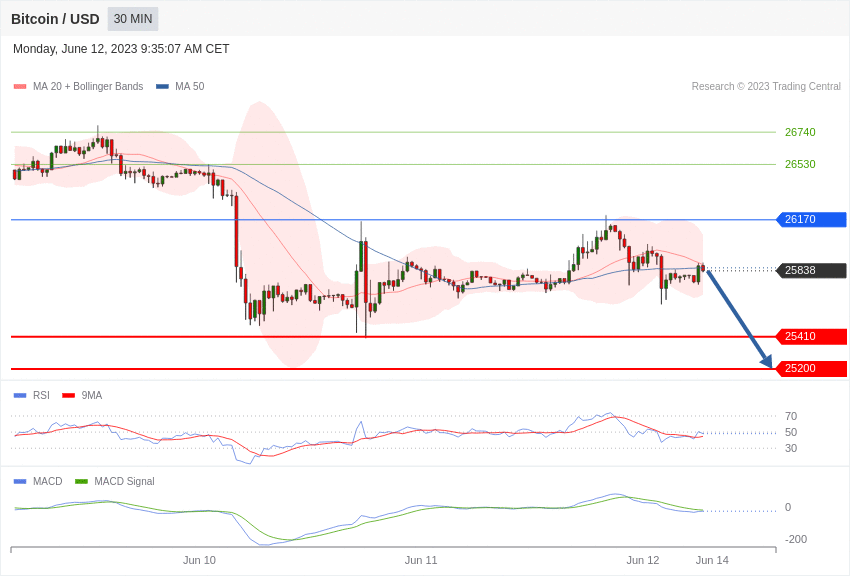850x576 pixels.
Task: Click the Jun 12 date axis label
Action: coord(643,560)
